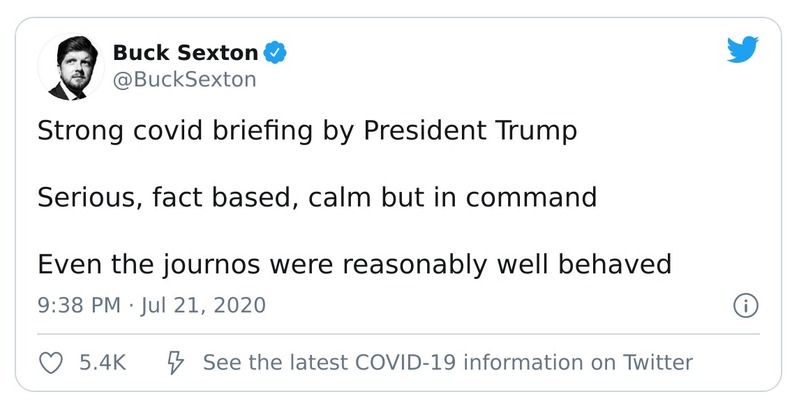Click the line starting "Strong covid briefing"
The height and width of the screenshot is (408, 799).
[307, 131]
